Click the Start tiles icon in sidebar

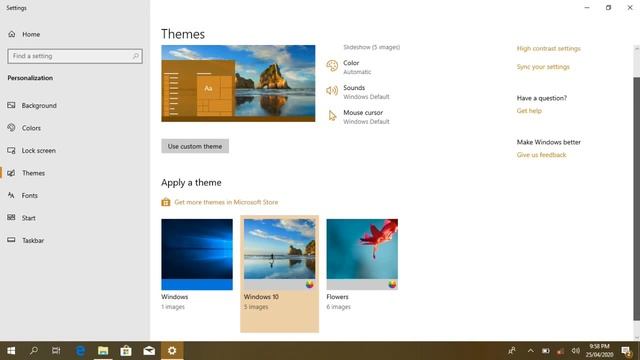click(11, 218)
